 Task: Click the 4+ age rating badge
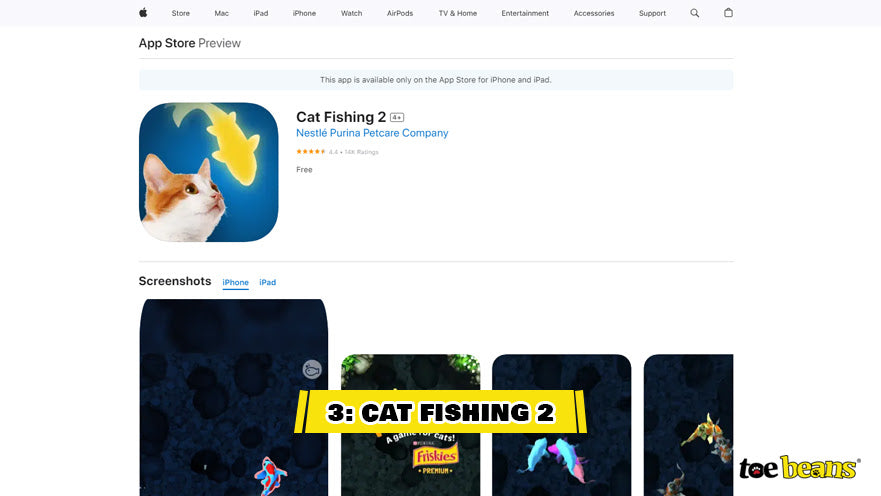tap(397, 117)
